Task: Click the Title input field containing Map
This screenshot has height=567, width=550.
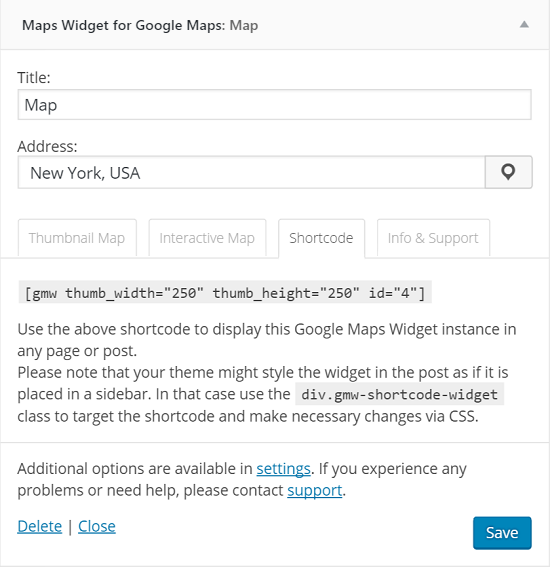Action: coord(274,105)
